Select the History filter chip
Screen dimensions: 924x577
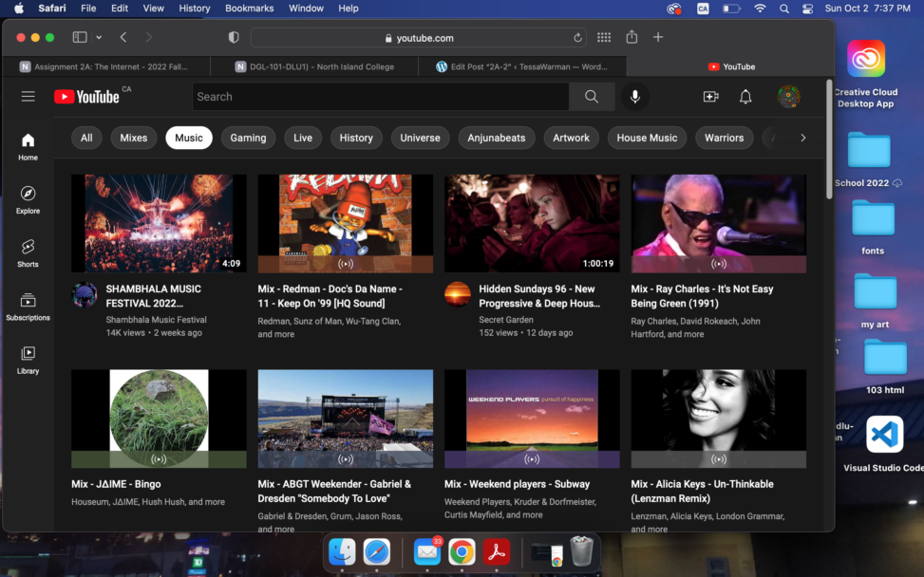pos(356,138)
